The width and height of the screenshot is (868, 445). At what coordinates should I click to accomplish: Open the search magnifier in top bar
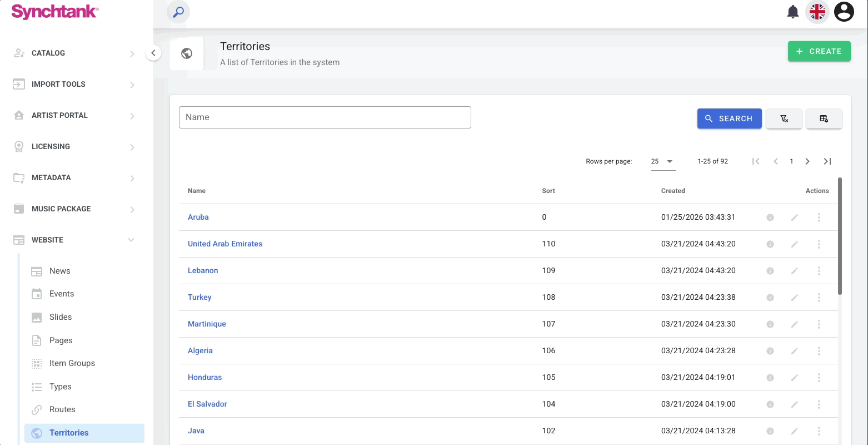[178, 12]
